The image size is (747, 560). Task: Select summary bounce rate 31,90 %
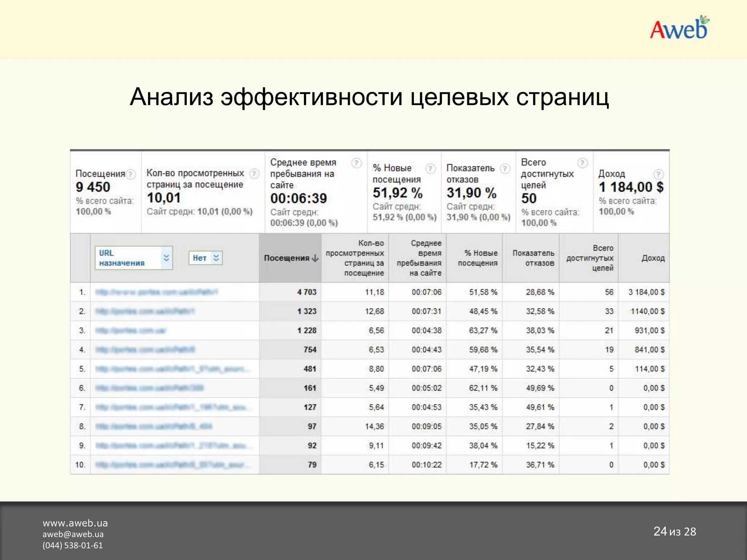click(x=472, y=193)
